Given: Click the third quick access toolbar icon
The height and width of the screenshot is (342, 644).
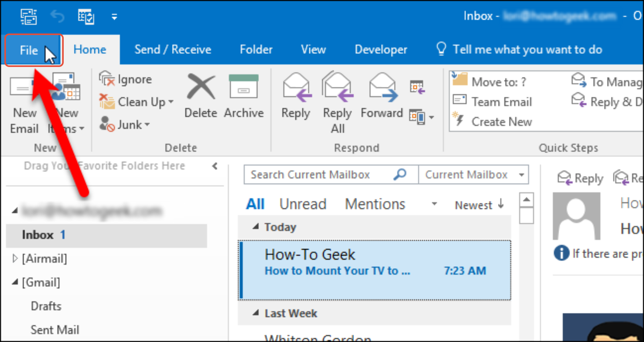Looking at the screenshot, I should tap(86, 16).
